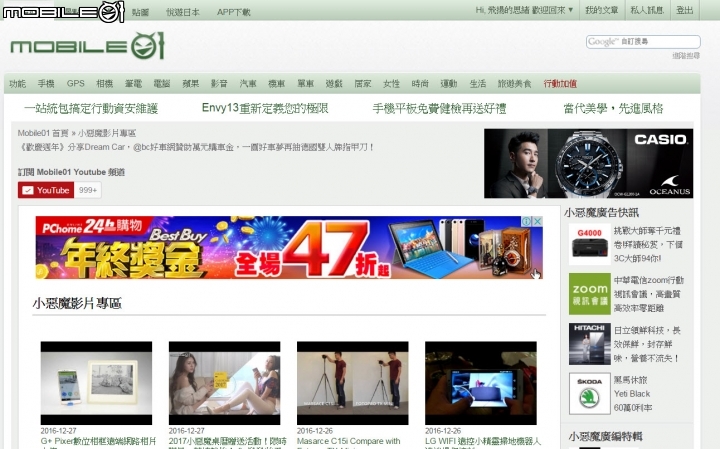Screen dimensions: 720x449
Task: Open the 筆電 navigation menu
Action: (x=133, y=84)
